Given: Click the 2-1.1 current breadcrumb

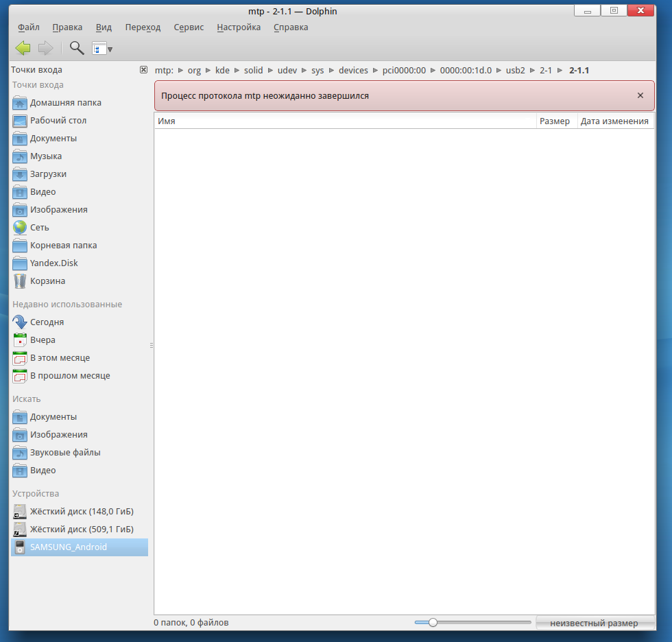Looking at the screenshot, I should coord(579,70).
